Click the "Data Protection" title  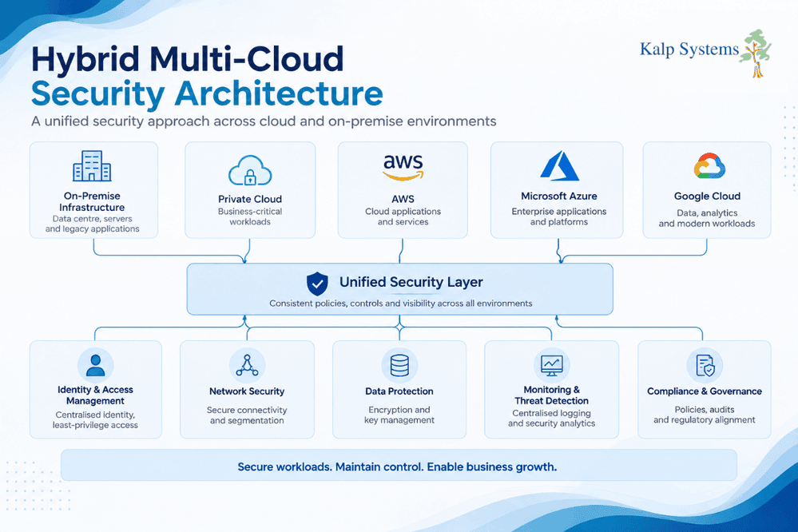399,391
